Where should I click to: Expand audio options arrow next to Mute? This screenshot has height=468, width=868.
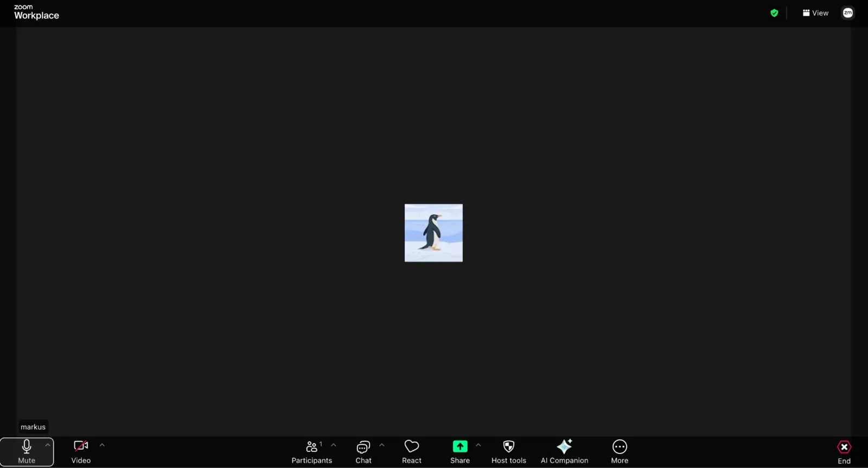[x=48, y=445]
